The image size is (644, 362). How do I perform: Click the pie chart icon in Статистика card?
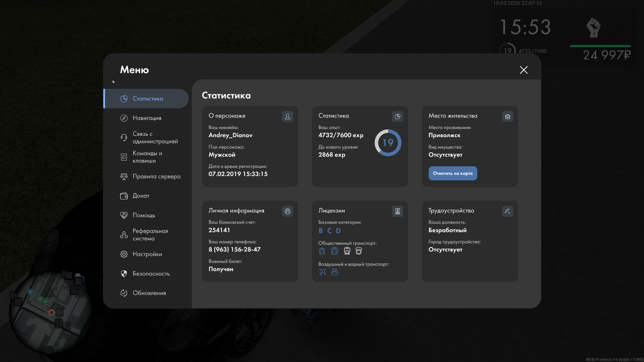click(397, 116)
